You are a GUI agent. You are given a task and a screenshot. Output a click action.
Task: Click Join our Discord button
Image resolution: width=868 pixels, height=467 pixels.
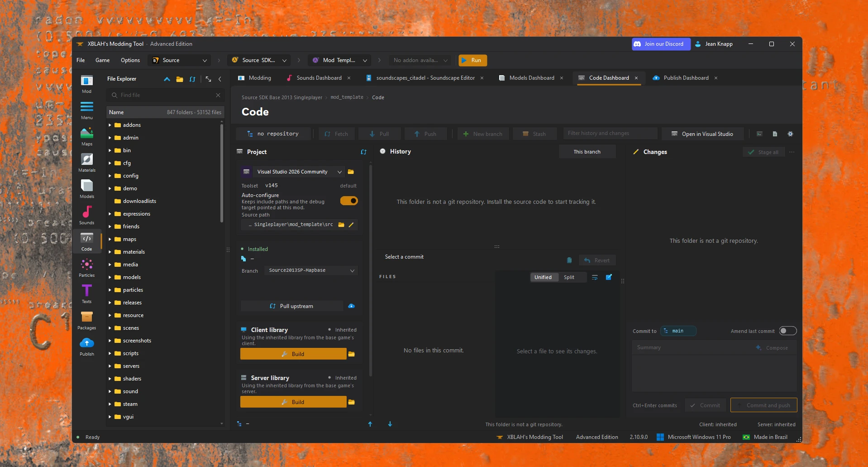tap(661, 44)
